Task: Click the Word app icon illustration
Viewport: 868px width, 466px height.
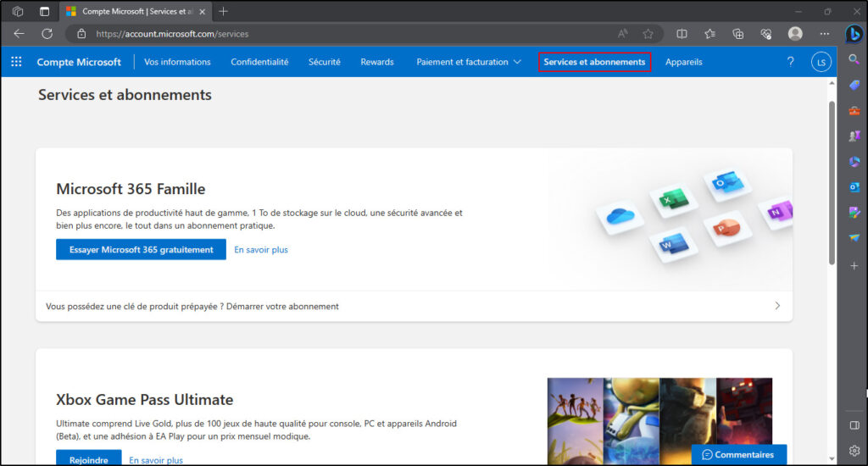Action: click(674, 244)
